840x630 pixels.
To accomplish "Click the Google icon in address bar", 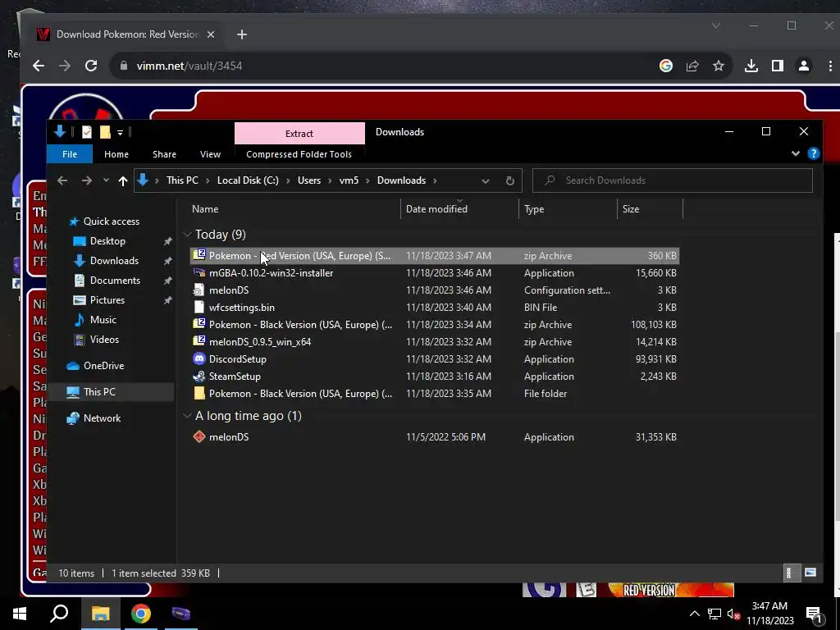I will pos(666,66).
